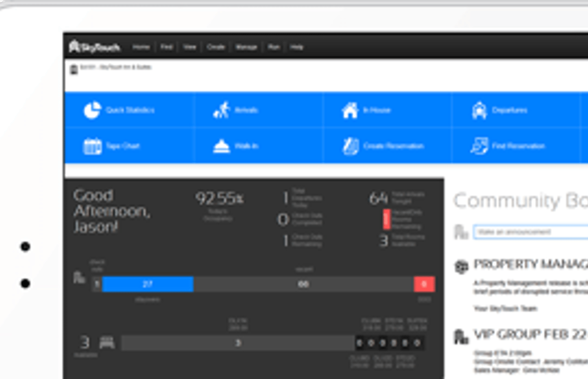Click the Good Afternoon, Jason greeting
The image size is (588, 379).
[111, 211]
